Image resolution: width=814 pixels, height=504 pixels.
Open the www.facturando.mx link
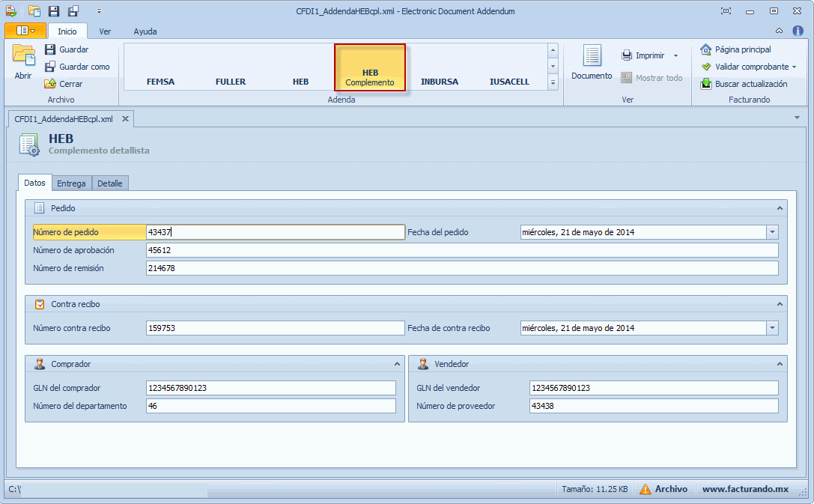click(745, 489)
